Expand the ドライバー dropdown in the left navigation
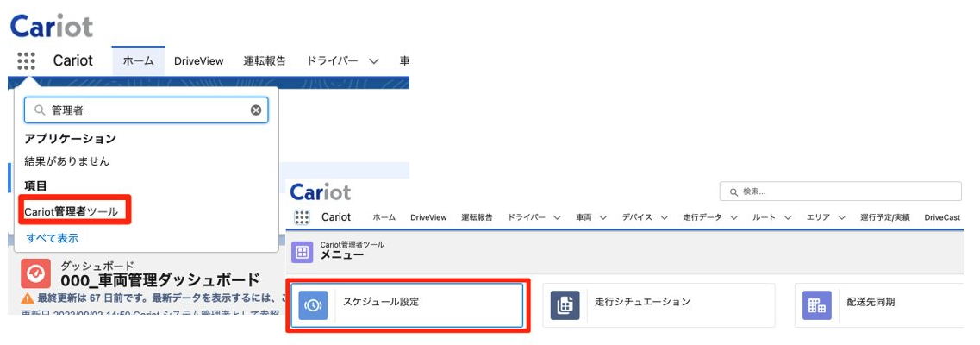 [x=374, y=60]
